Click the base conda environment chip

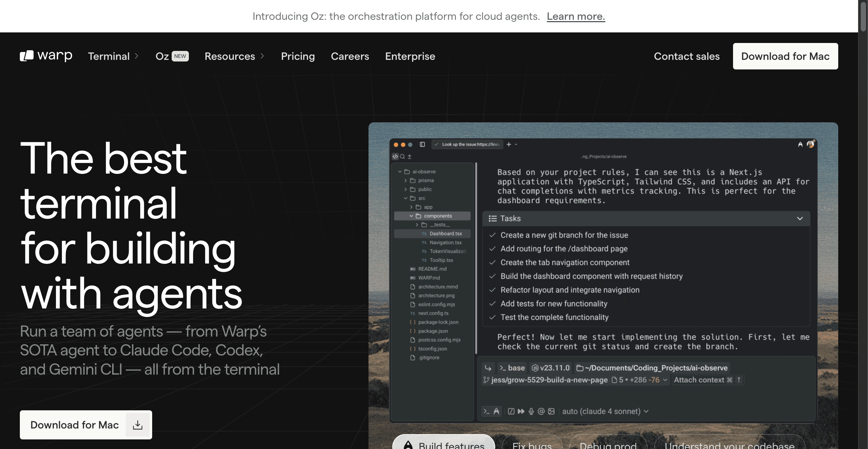[x=512, y=368]
